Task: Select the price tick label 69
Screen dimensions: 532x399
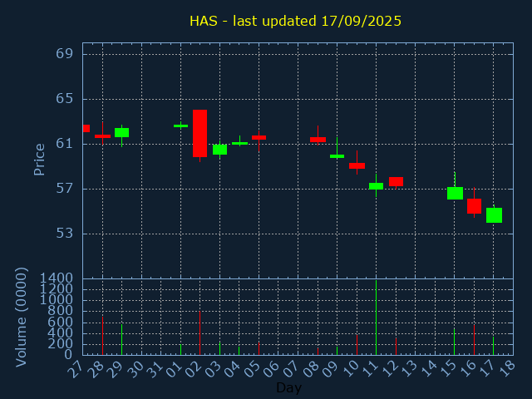Action: coord(65,53)
